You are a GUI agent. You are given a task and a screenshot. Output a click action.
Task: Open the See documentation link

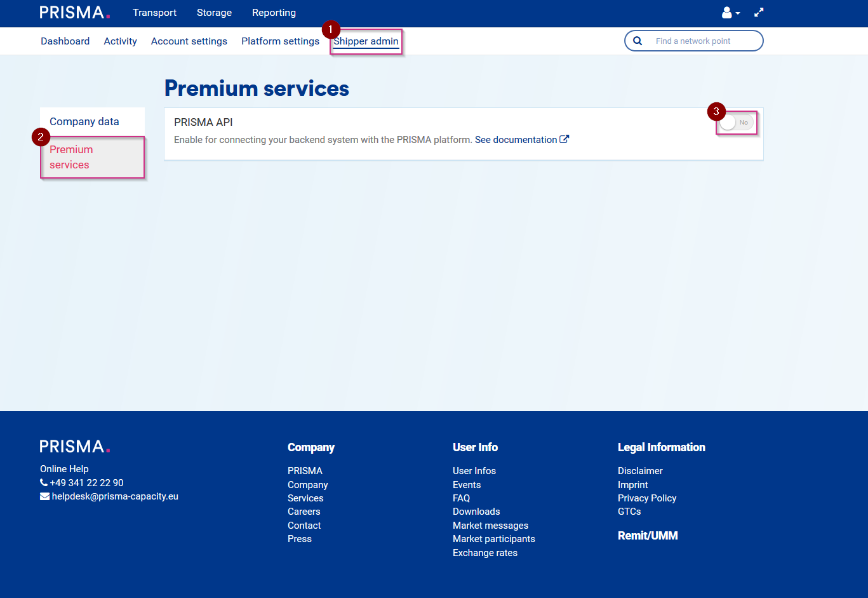(515, 139)
